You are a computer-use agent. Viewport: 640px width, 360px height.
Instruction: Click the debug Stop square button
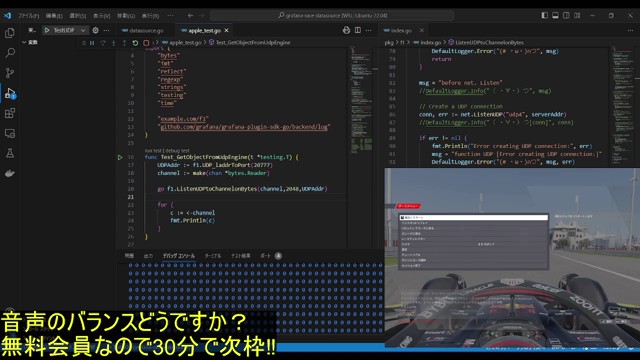point(146,42)
